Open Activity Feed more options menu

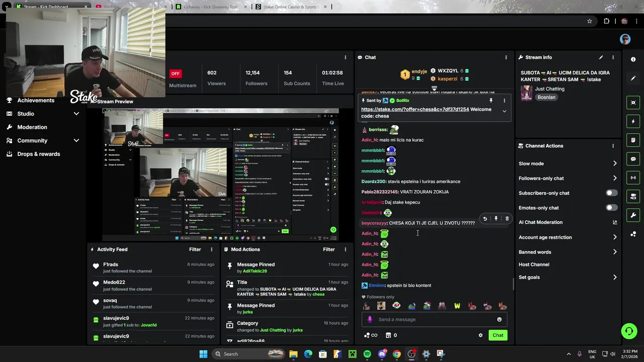211,249
